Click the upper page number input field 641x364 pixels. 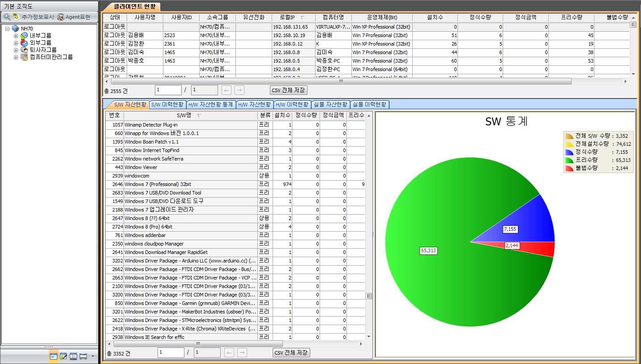click(x=168, y=90)
